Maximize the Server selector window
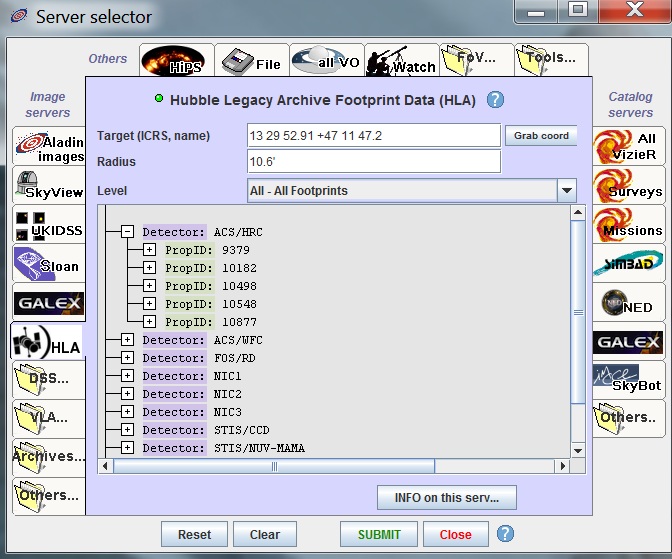Viewport: 672px width, 559px height. (578, 9)
